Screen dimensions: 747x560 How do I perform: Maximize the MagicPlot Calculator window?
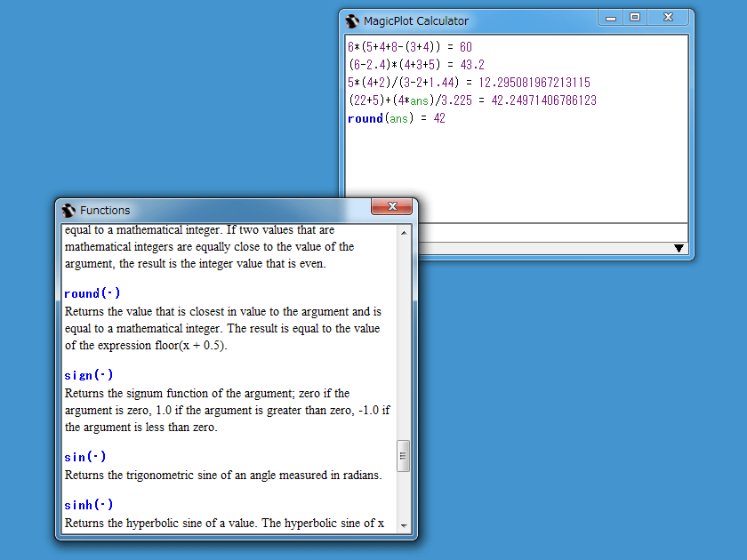coord(635,18)
